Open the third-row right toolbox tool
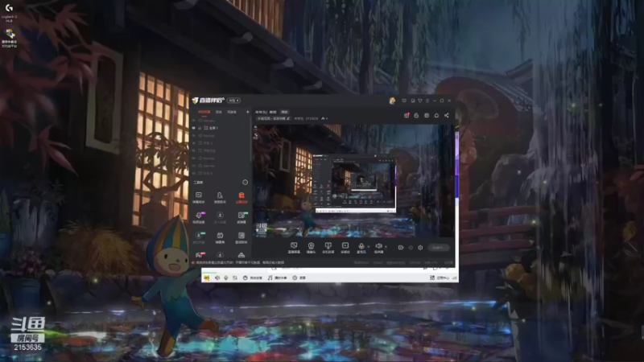Image resolution: width=644 pixels, height=362 pixels. coord(242,237)
